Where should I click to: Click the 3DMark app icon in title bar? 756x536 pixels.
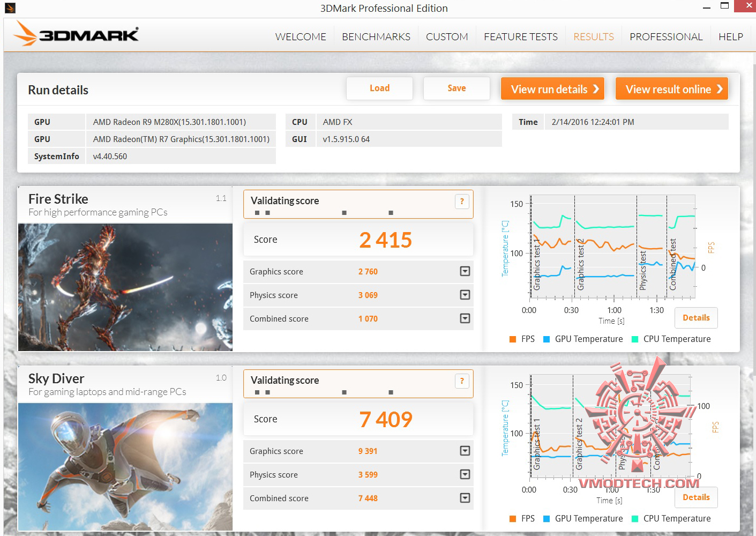[x=10, y=8]
